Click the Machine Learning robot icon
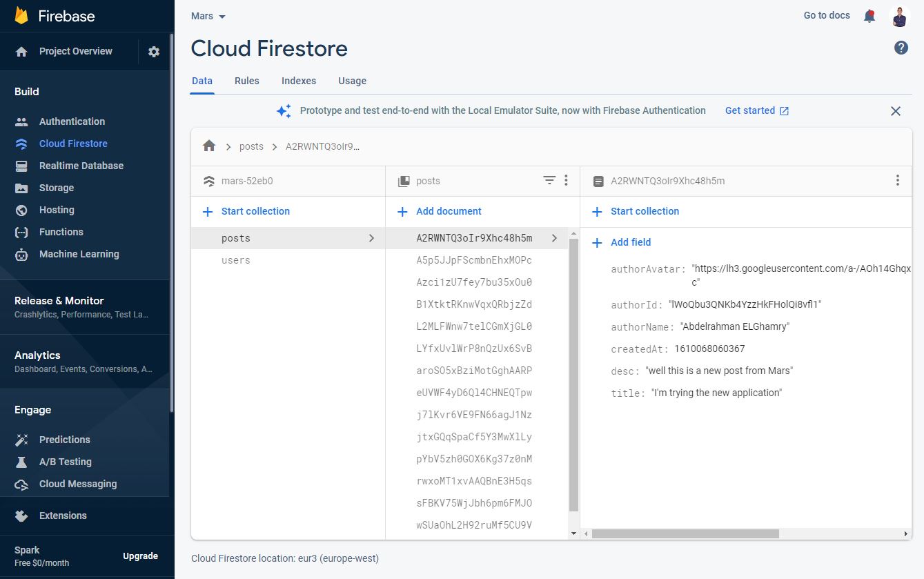The width and height of the screenshot is (924, 579). coord(21,254)
